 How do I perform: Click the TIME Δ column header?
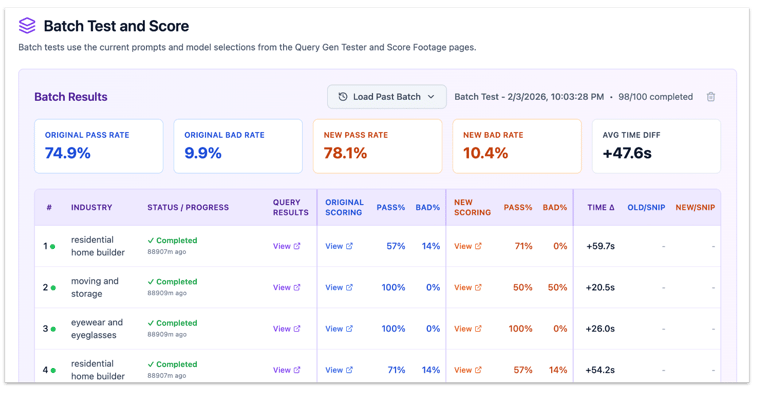click(600, 208)
